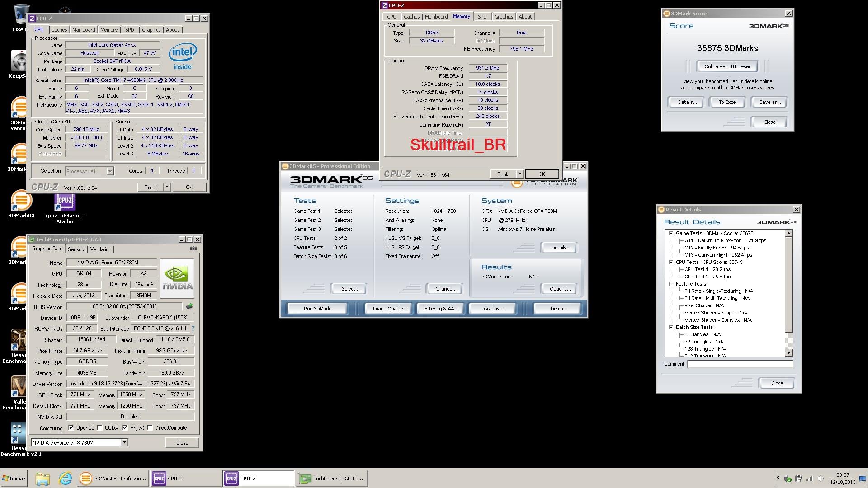
Task: Click the taskbar clock
Action: [843, 479]
